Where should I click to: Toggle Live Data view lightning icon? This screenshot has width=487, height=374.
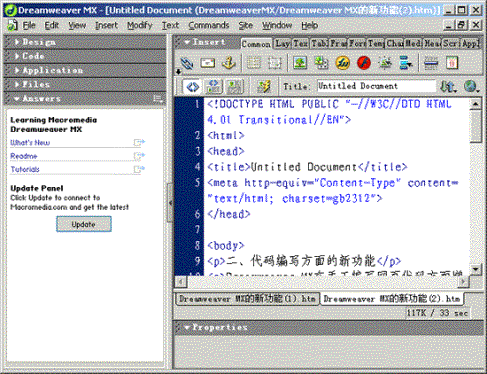coord(264,87)
